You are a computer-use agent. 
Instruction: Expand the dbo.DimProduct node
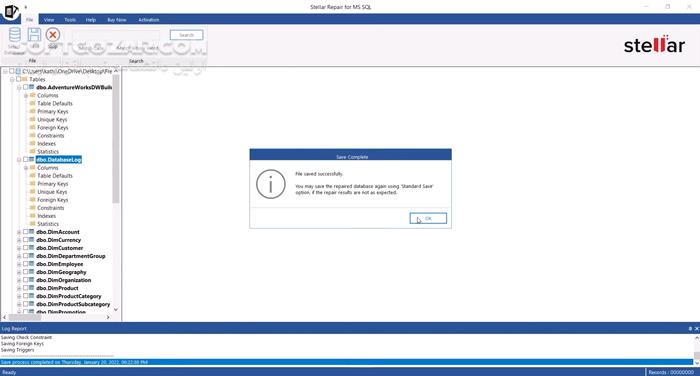tap(19, 288)
